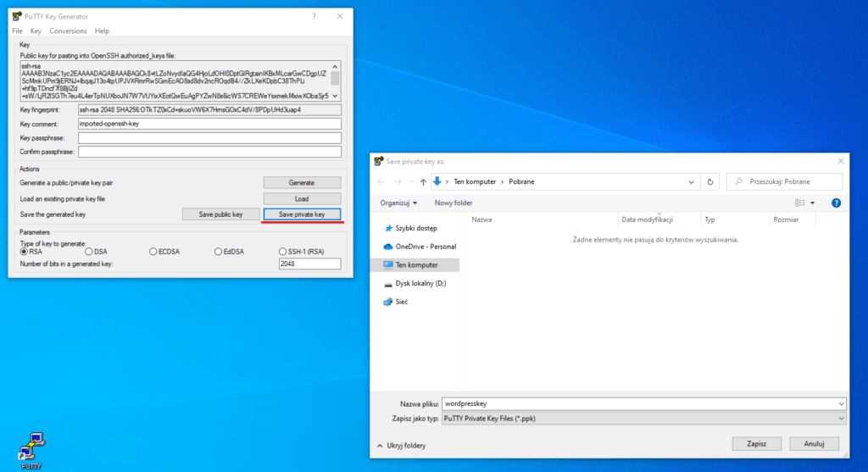
Task: Click the Confirm passphrase input field
Action: [209, 152]
